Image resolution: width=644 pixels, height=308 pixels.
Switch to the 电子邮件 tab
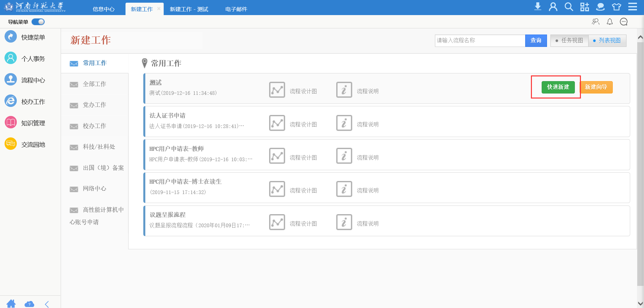point(236,9)
